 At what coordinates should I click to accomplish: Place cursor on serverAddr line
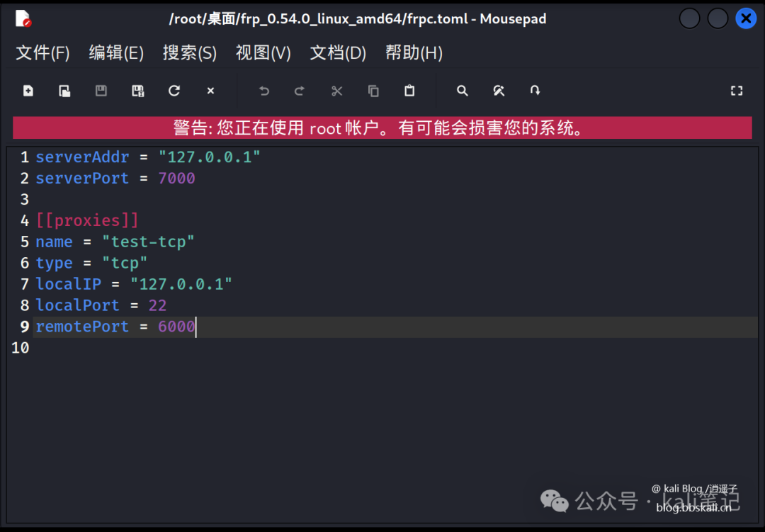click(x=395, y=157)
